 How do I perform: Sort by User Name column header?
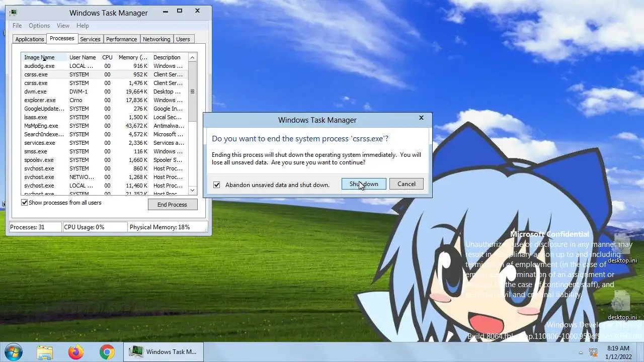point(83,57)
